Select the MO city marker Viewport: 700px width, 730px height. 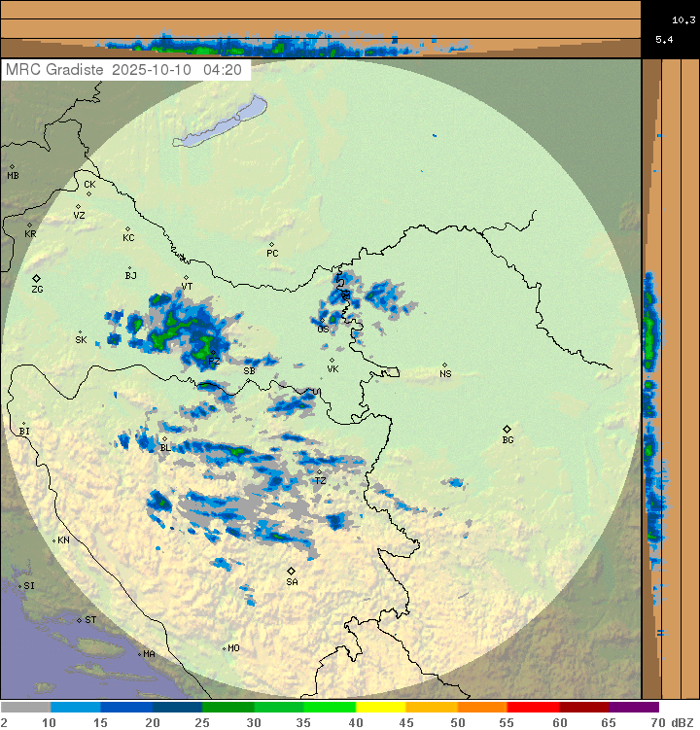[x=224, y=647]
